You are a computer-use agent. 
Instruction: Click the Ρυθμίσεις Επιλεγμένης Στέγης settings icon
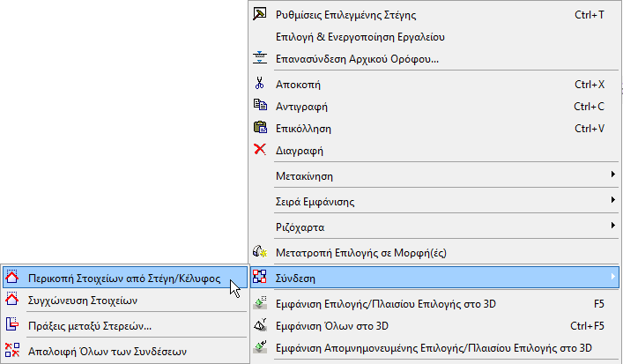259,15
